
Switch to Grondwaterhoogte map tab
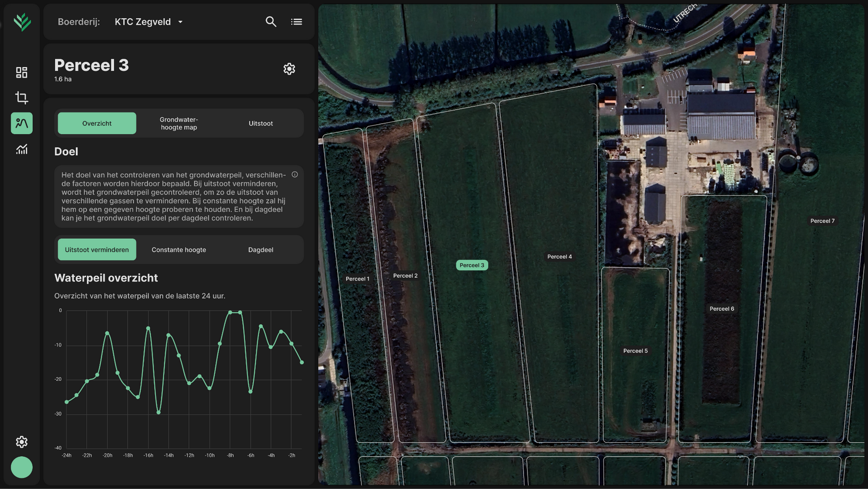(x=179, y=123)
